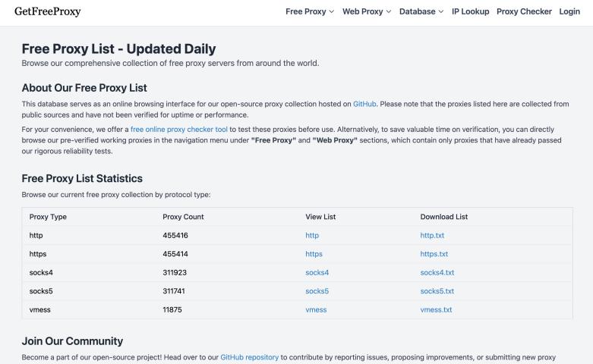Open the Web Proxy dropdown menu

(366, 11)
